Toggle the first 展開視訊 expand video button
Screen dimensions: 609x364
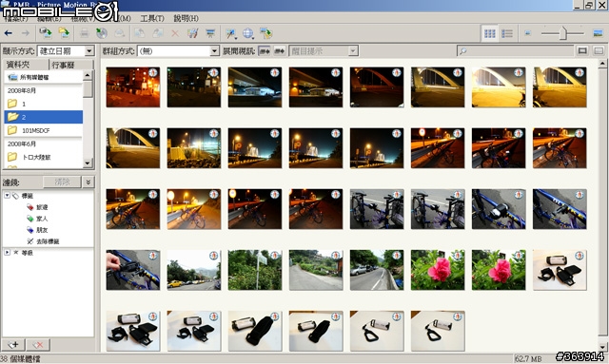[265, 50]
